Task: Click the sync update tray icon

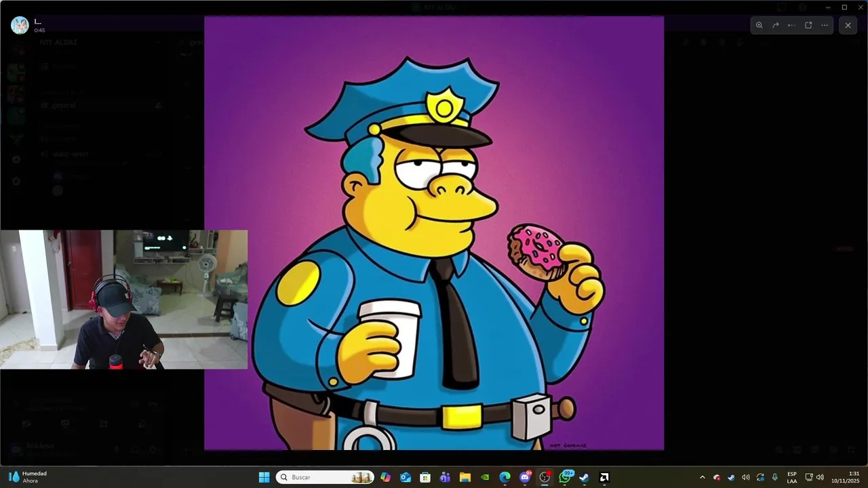Action: (760, 477)
